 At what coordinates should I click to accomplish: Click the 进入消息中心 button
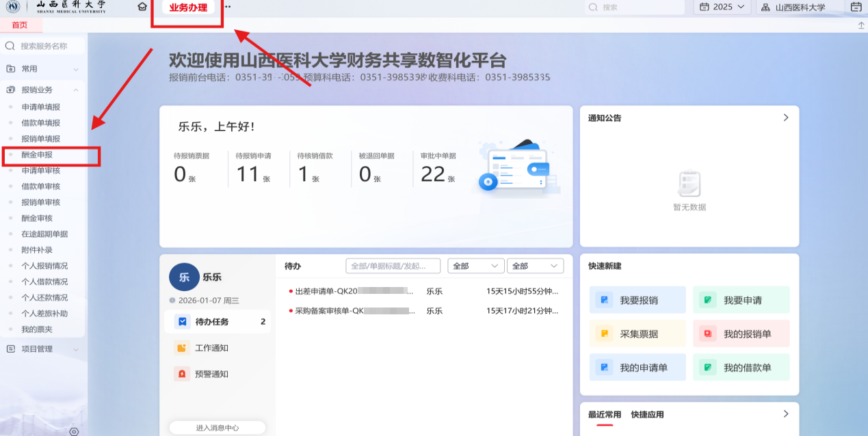point(218,428)
